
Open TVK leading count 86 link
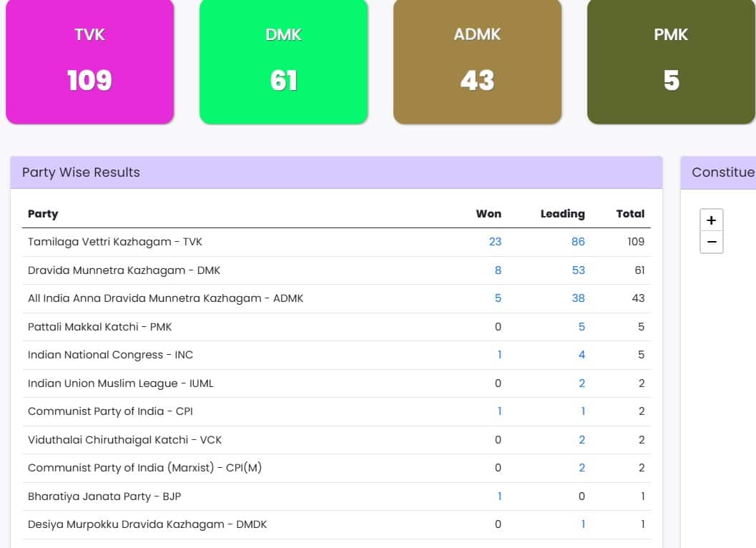[x=578, y=242]
